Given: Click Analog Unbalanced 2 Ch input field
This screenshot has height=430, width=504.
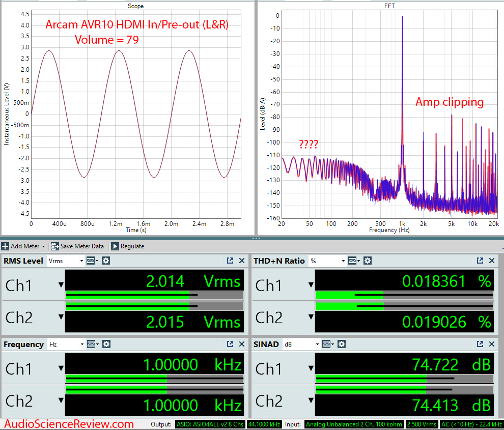Looking at the screenshot, I should tap(354, 424).
